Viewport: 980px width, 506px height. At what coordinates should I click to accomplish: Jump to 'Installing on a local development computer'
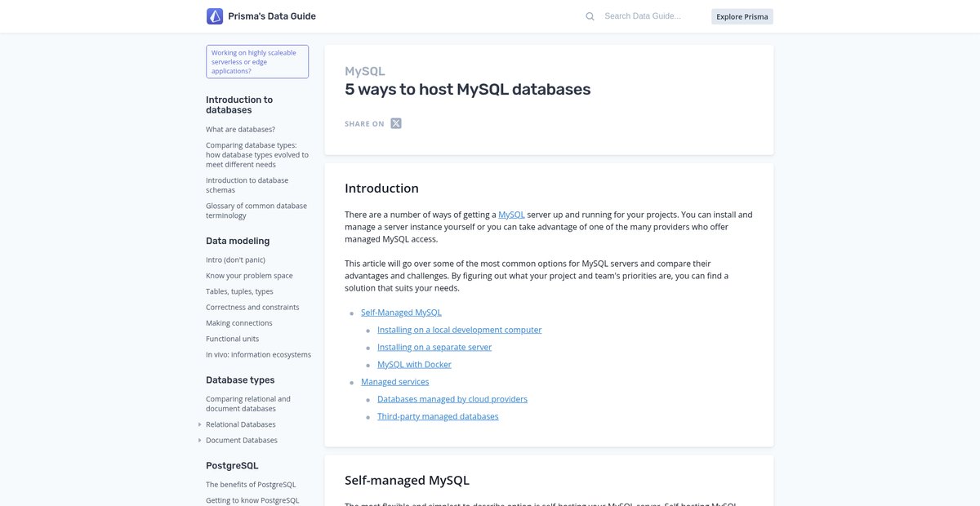pyautogui.click(x=459, y=330)
